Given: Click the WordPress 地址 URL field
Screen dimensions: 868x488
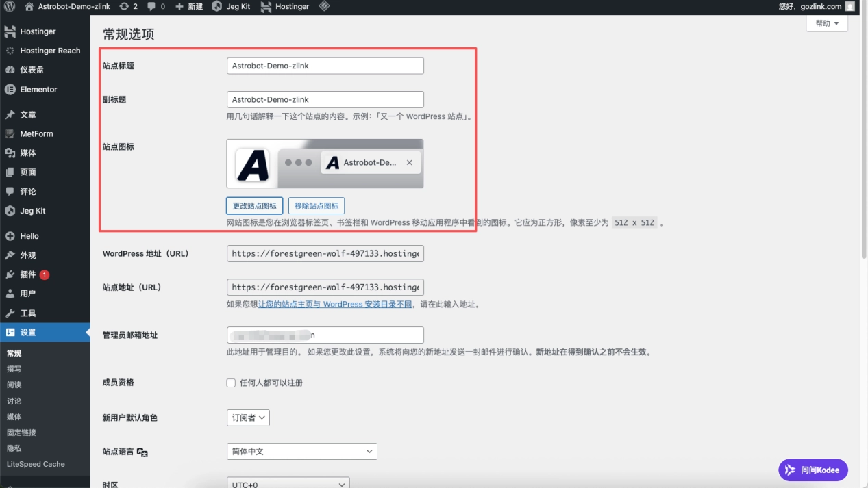Looking at the screenshot, I should click(x=325, y=254).
